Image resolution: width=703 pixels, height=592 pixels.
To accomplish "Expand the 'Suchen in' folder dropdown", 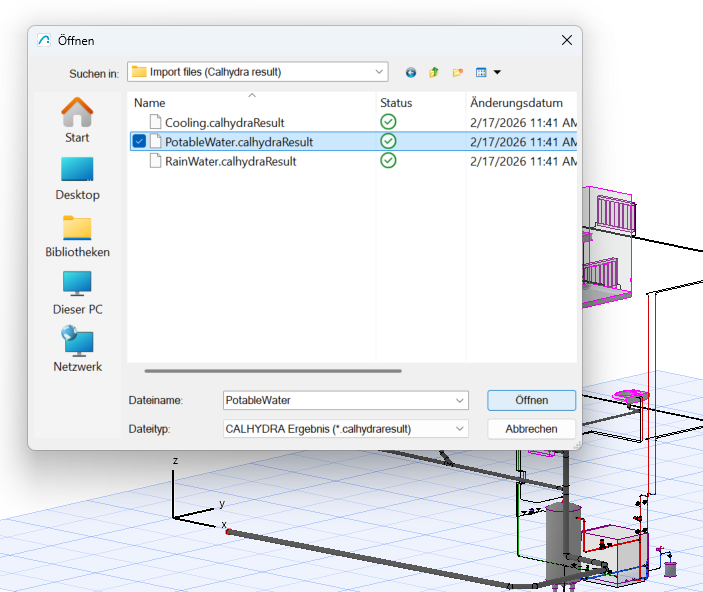I will pyautogui.click(x=379, y=72).
